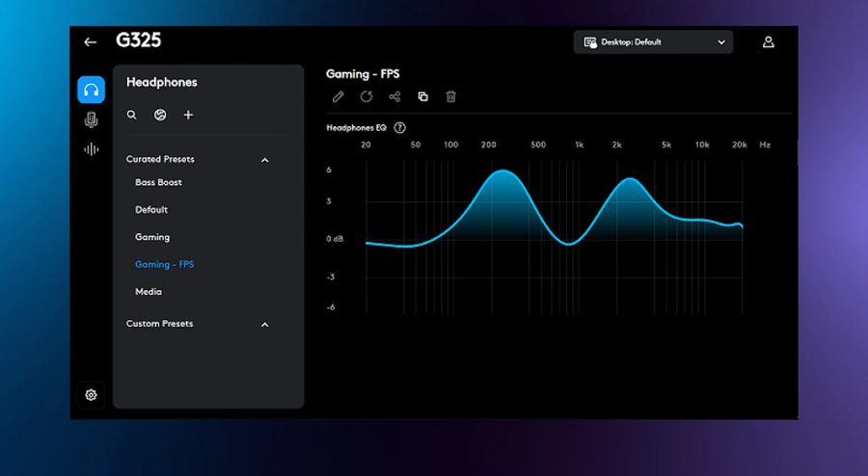Open the Headphones section in the sidebar
This screenshot has height=476, width=868.
pyautogui.click(x=91, y=90)
